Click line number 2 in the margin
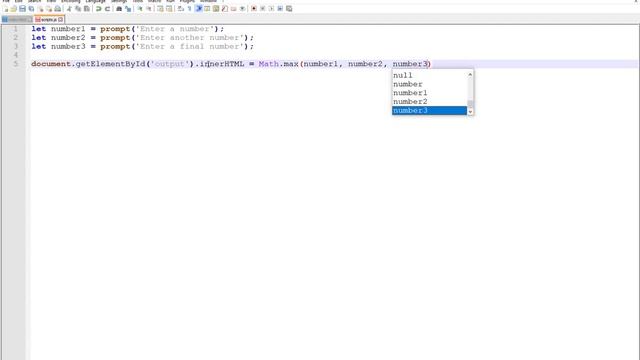This screenshot has width=640, height=360. tap(16, 38)
